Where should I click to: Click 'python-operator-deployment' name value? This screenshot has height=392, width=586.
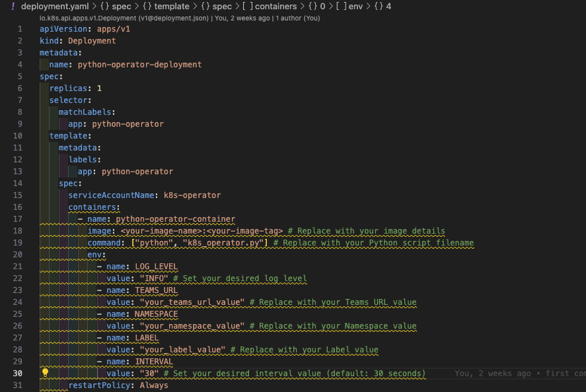pyautogui.click(x=140, y=65)
